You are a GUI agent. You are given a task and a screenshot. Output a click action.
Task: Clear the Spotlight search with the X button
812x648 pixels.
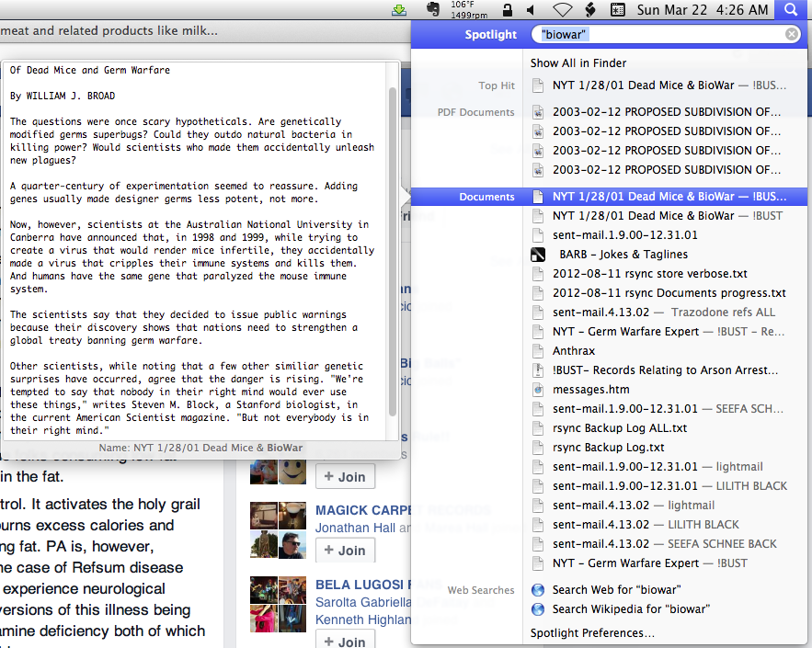coord(792,35)
